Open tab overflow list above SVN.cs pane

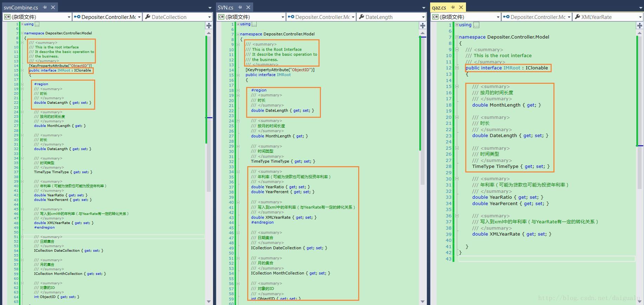point(423,8)
